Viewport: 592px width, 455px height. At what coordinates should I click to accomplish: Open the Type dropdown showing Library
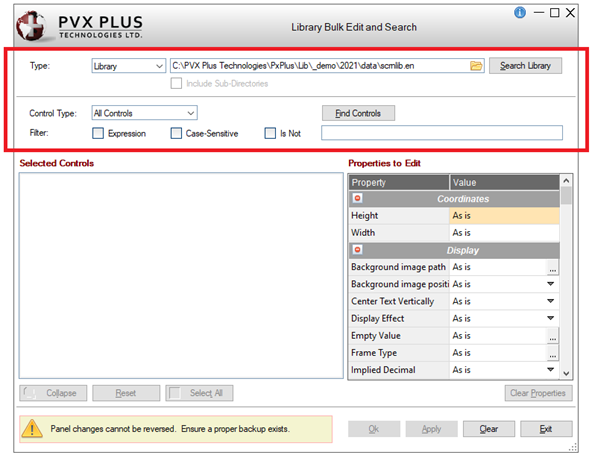coord(128,66)
